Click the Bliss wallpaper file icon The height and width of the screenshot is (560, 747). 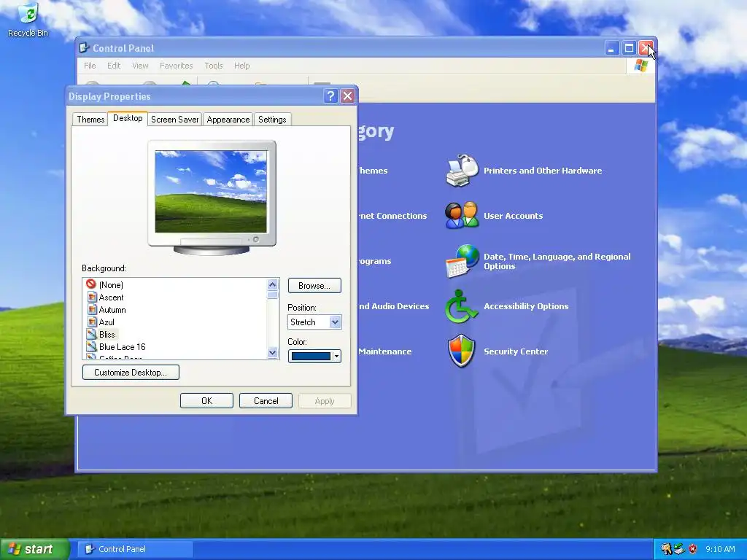[92, 334]
